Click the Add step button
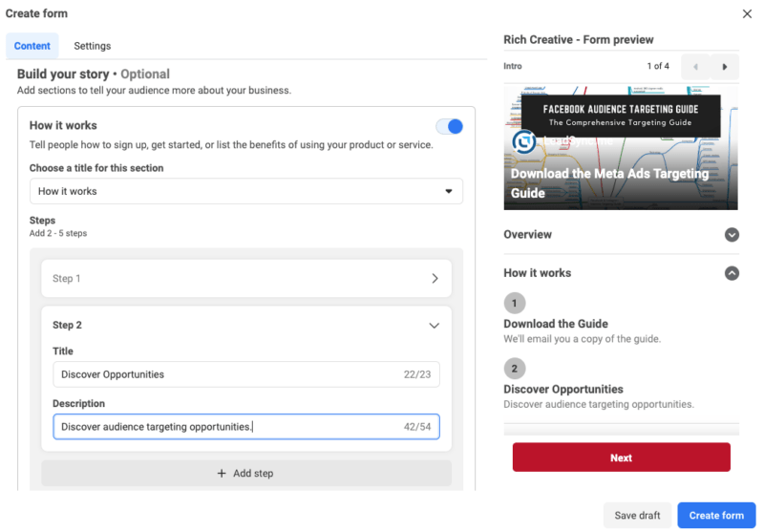Screen dimensions: 764x532 [x=245, y=473]
